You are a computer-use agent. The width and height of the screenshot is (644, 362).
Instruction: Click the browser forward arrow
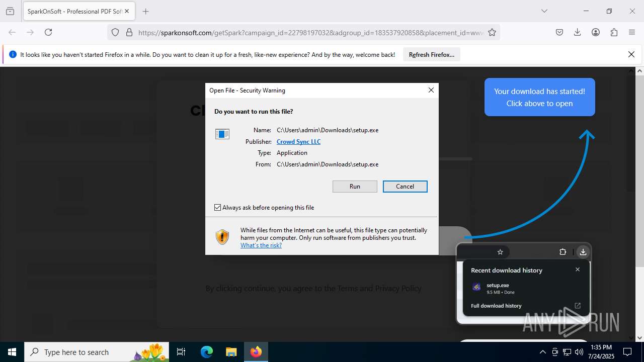30,32
